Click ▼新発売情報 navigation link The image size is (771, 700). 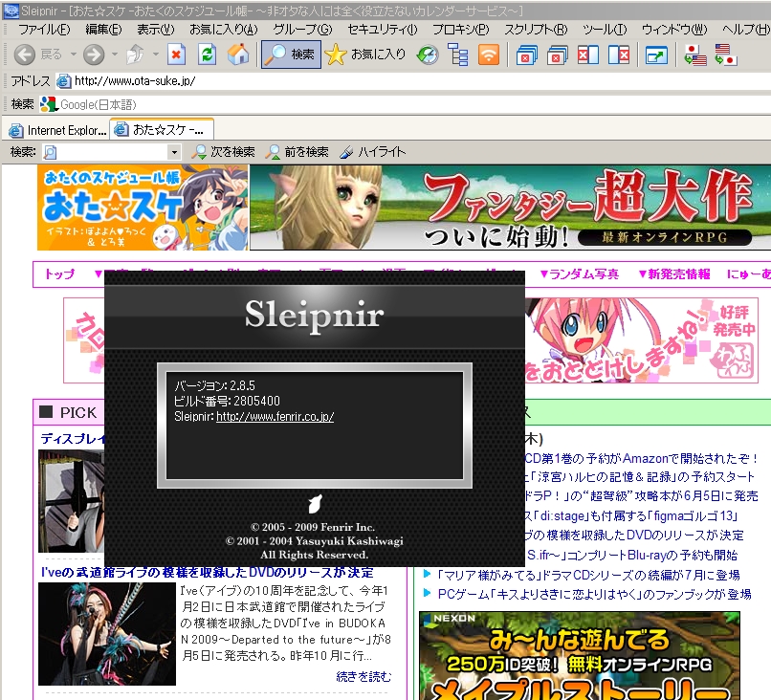coord(674,273)
